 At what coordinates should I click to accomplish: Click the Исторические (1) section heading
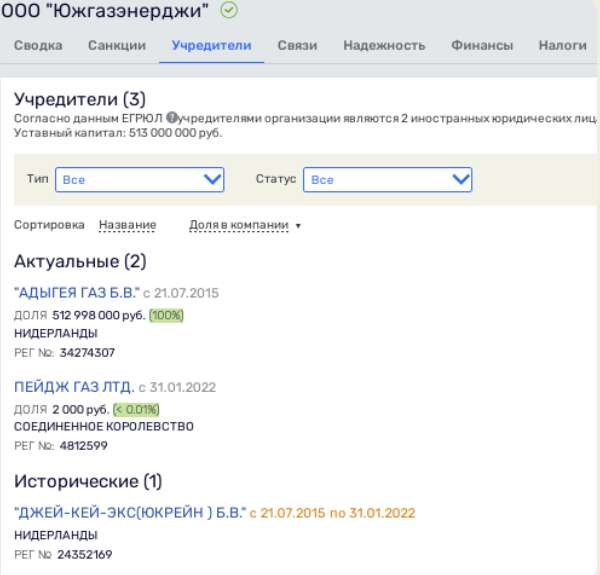[x=88, y=481]
